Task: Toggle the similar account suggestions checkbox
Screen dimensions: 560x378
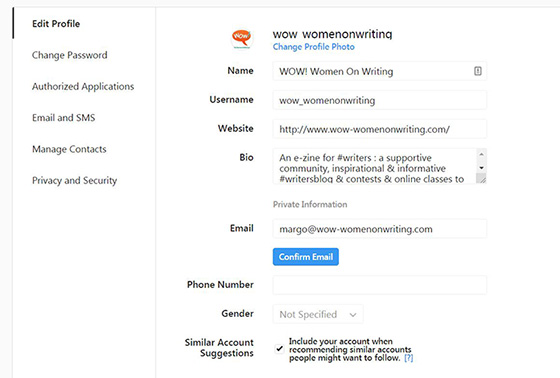Action: tap(279, 348)
